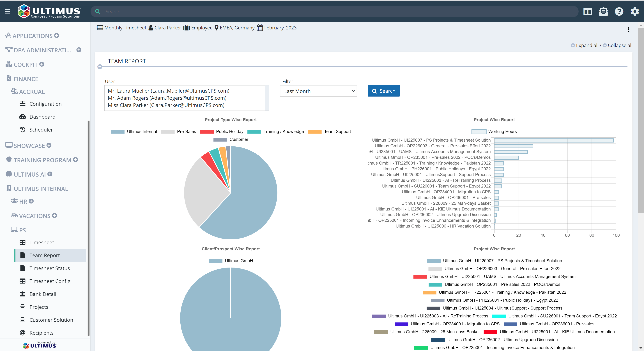The image size is (644, 351).
Task: Toggle OP234001 Migration to CPS legend entry
Action: (x=447, y=324)
